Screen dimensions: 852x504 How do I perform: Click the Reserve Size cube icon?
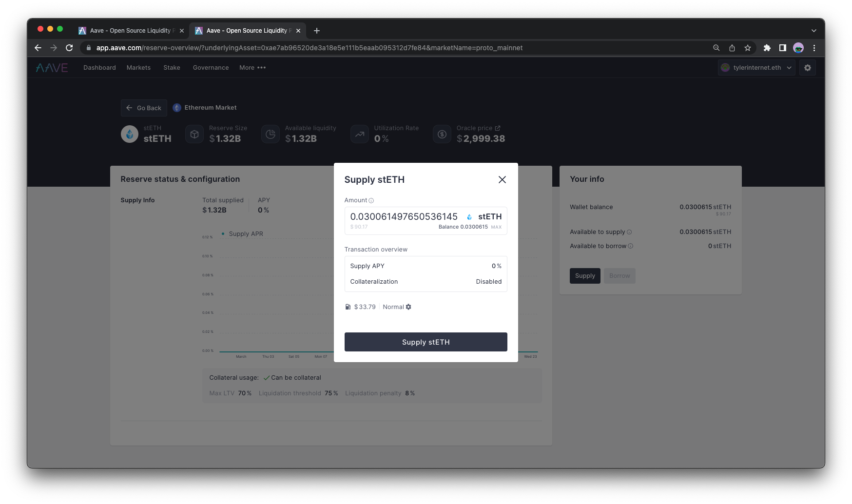(x=194, y=134)
